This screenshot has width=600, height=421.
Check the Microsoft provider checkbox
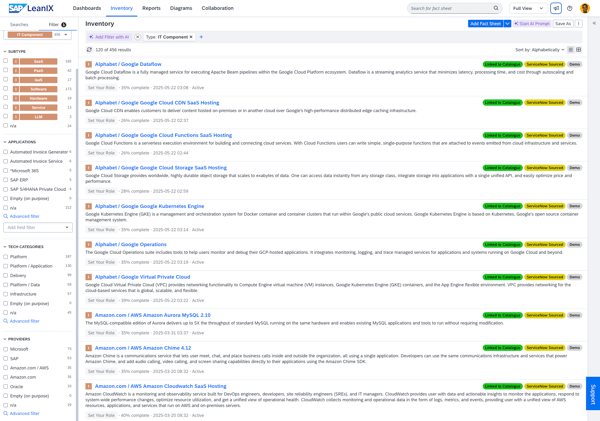(x=5, y=349)
